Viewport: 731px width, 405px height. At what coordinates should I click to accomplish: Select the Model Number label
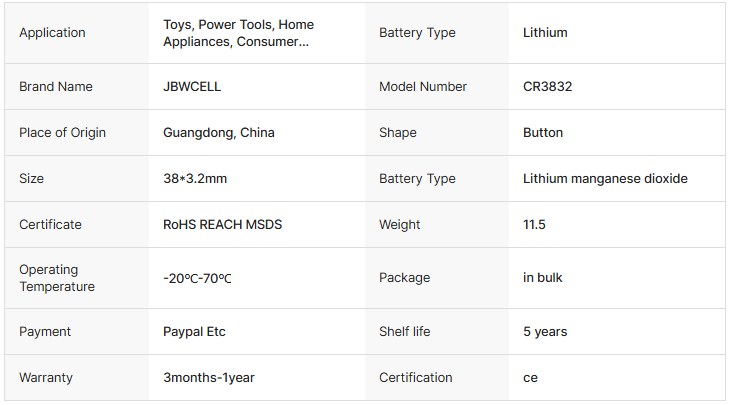[423, 87]
